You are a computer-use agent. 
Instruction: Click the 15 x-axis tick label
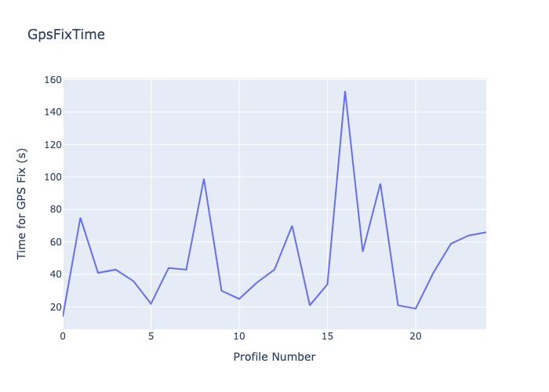coord(327,336)
